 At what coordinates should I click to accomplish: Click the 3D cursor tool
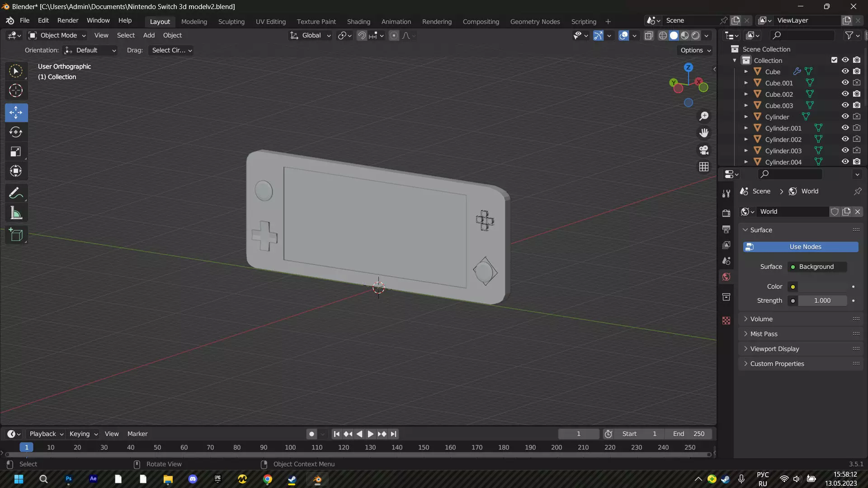tap(16, 90)
